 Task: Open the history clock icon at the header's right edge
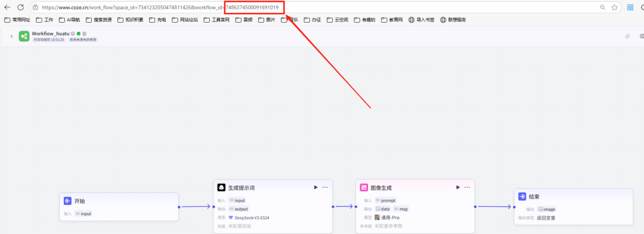click(x=642, y=36)
